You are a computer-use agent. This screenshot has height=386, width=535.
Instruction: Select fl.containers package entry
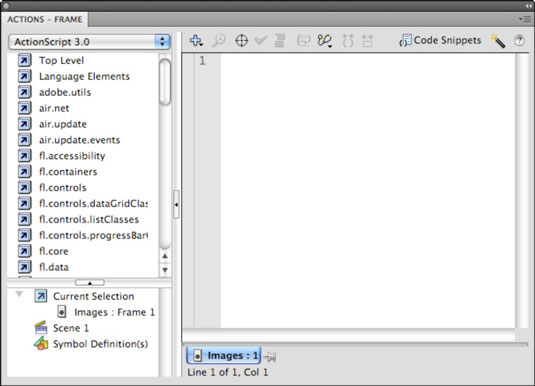[x=68, y=172]
